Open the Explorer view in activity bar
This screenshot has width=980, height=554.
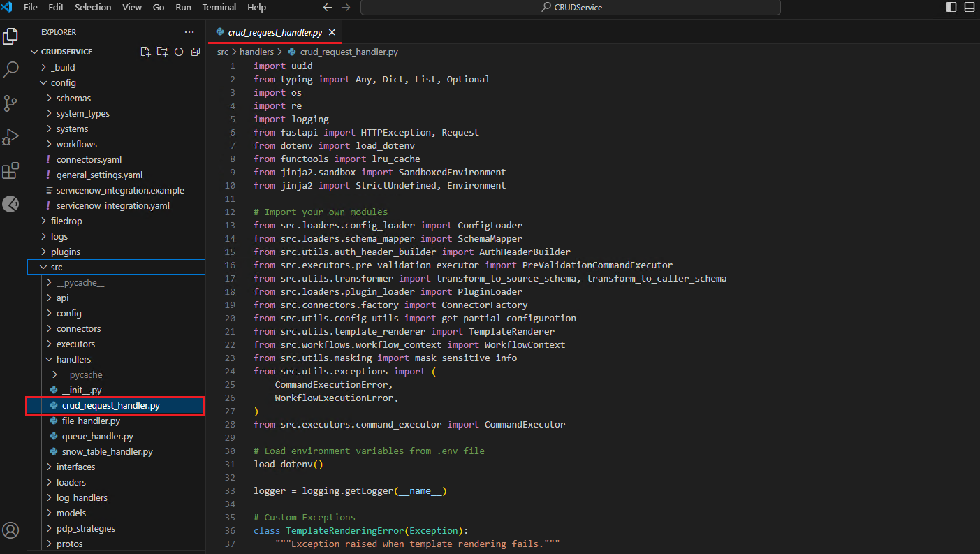10,36
